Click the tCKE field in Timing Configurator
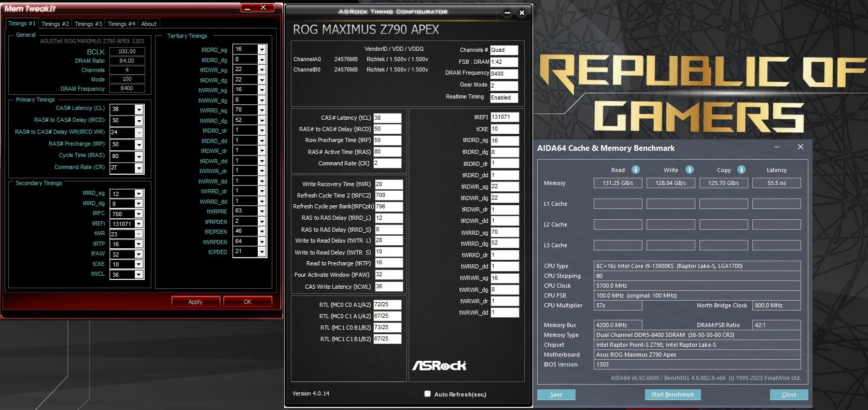 coord(505,129)
